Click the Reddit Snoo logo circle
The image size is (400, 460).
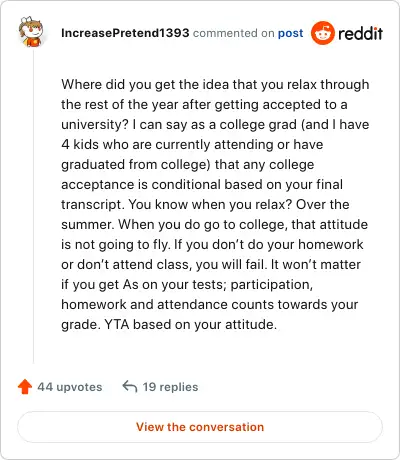(x=322, y=33)
